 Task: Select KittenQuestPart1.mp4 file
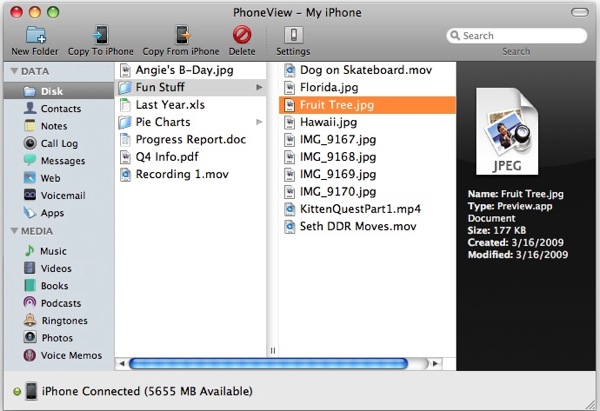(x=367, y=209)
